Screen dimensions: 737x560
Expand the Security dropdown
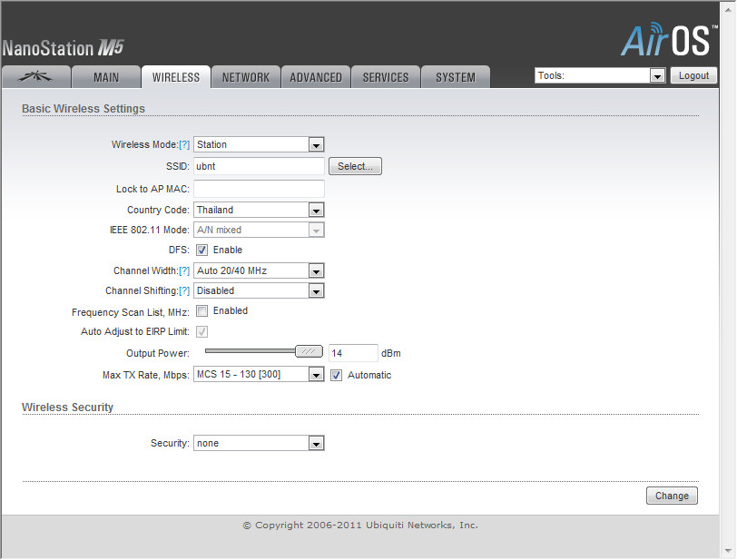pos(259,444)
